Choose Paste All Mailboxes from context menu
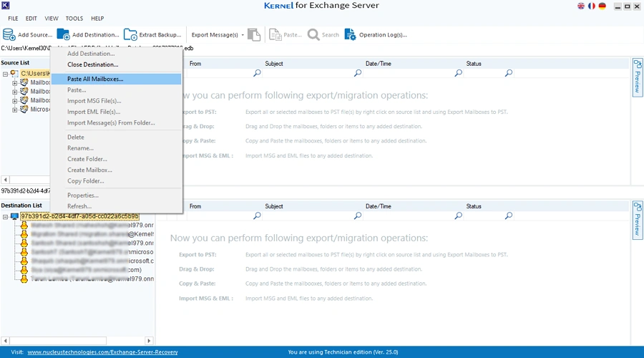Viewport: 644px width, 358px height. point(116,79)
